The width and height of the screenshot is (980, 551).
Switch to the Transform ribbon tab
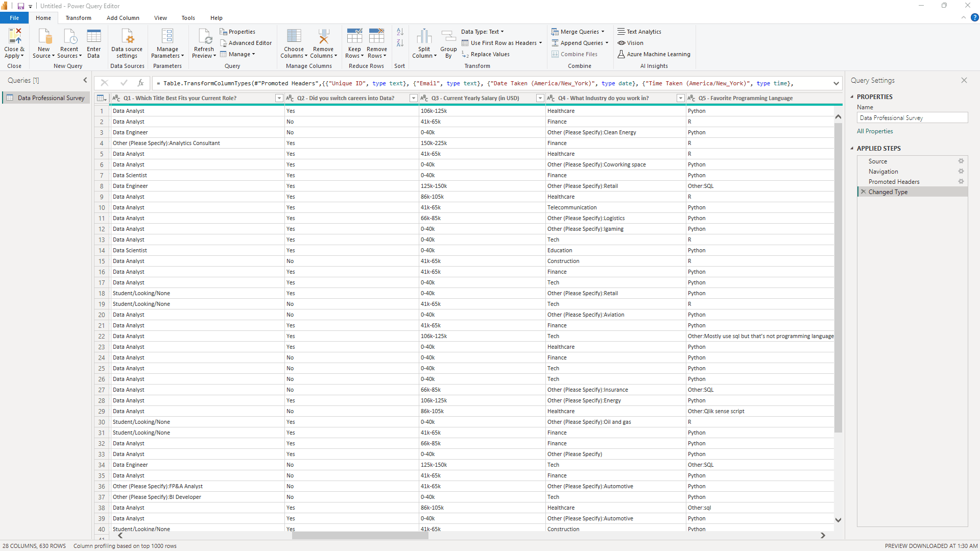pyautogui.click(x=78, y=18)
